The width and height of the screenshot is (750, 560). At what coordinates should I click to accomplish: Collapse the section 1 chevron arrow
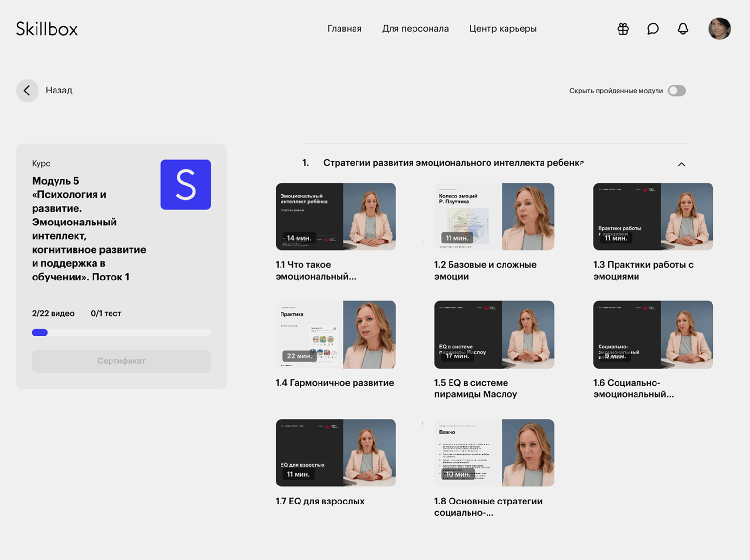pyautogui.click(x=681, y=164)
